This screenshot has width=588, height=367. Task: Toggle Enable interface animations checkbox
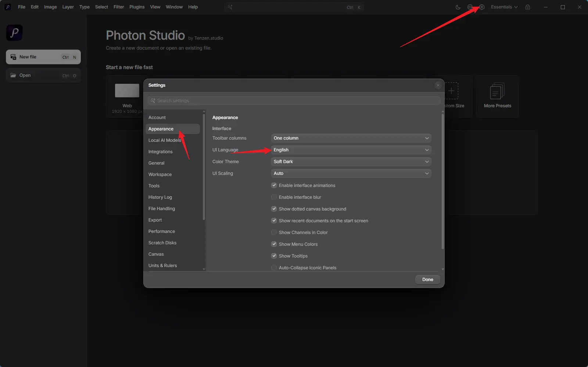tap(274, 186)
